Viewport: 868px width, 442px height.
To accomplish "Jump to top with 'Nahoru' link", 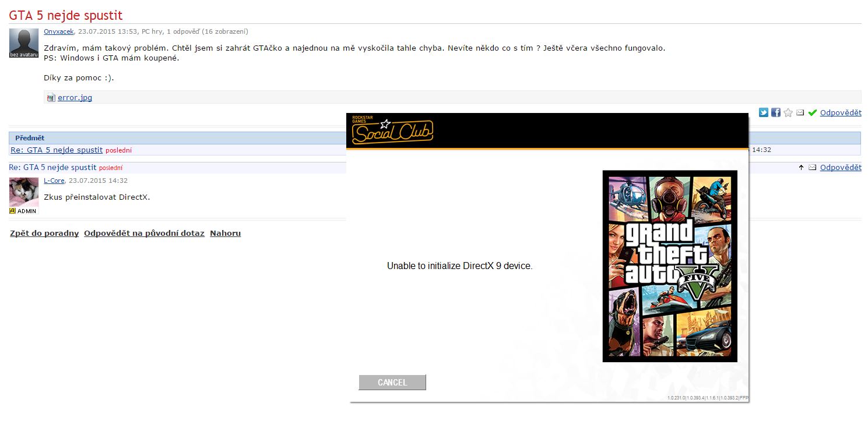I will pyautogui.click(x=225, y=233).
